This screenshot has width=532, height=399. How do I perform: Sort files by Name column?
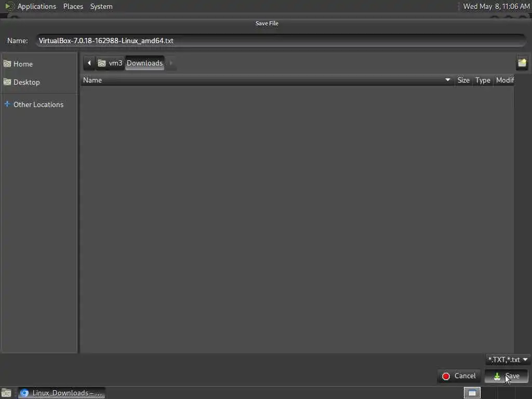tap(267, 81)
